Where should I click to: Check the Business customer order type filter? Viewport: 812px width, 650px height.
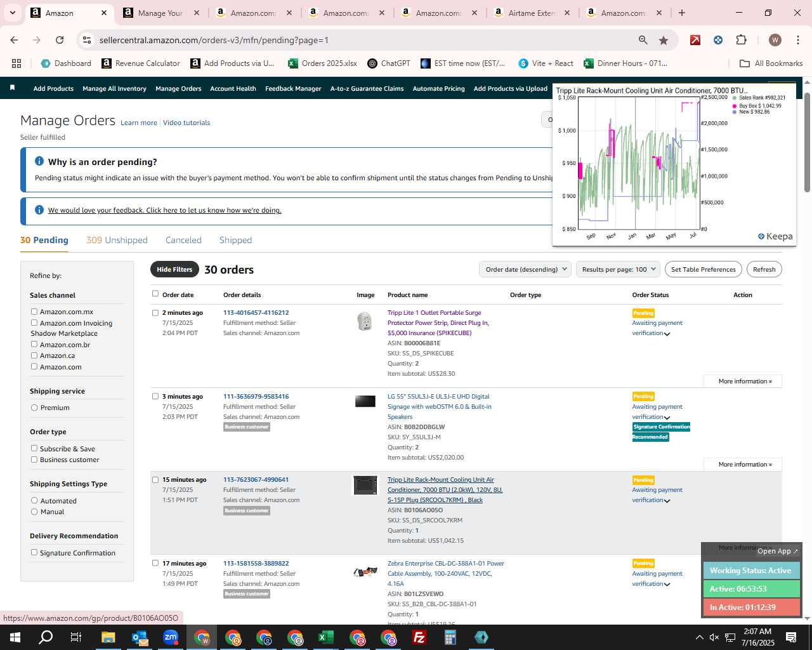pyautogui.click(x=34, y=460)
